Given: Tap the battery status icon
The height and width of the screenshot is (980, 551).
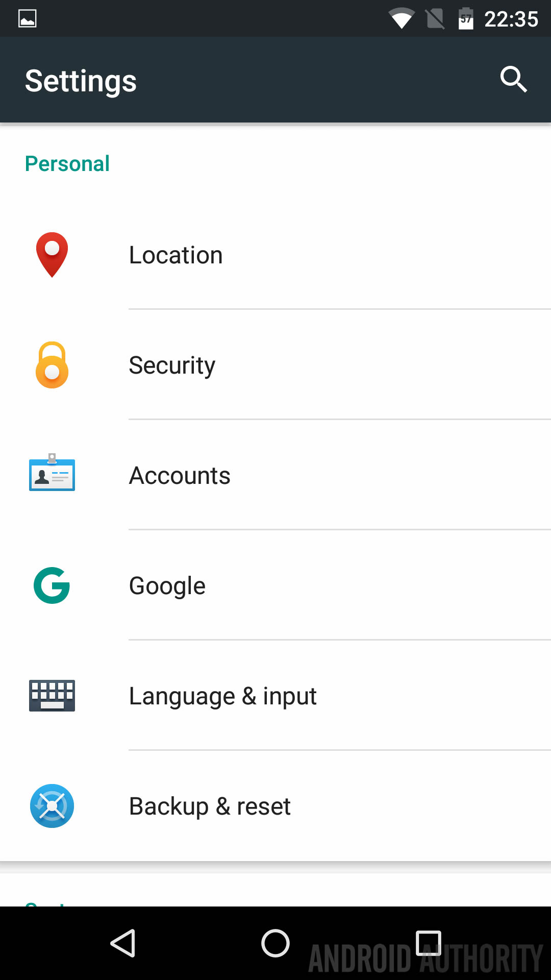Looking at the screenshot, I should pos(465,19).
